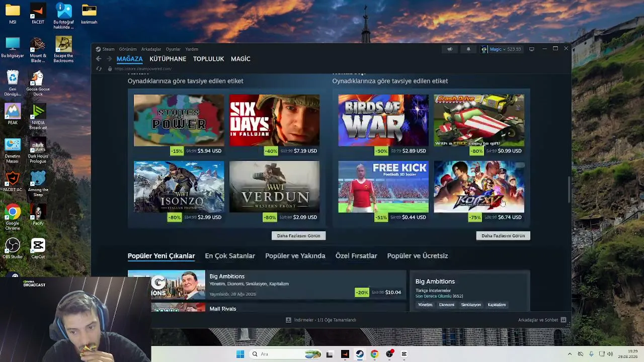
Task: Select the Escape the Backrooms shortcut
Action: [x=63, y=50]
